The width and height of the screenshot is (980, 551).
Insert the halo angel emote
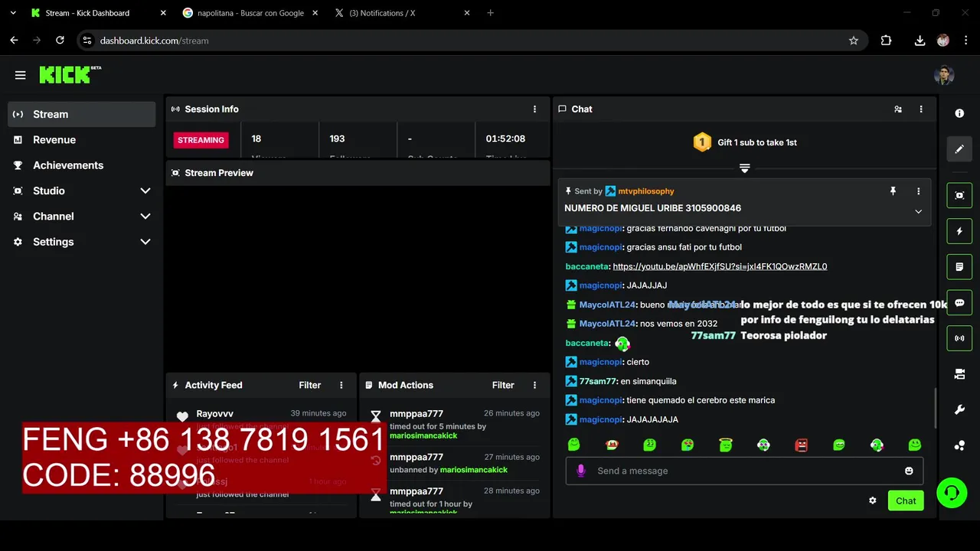[x=726, y=445]
